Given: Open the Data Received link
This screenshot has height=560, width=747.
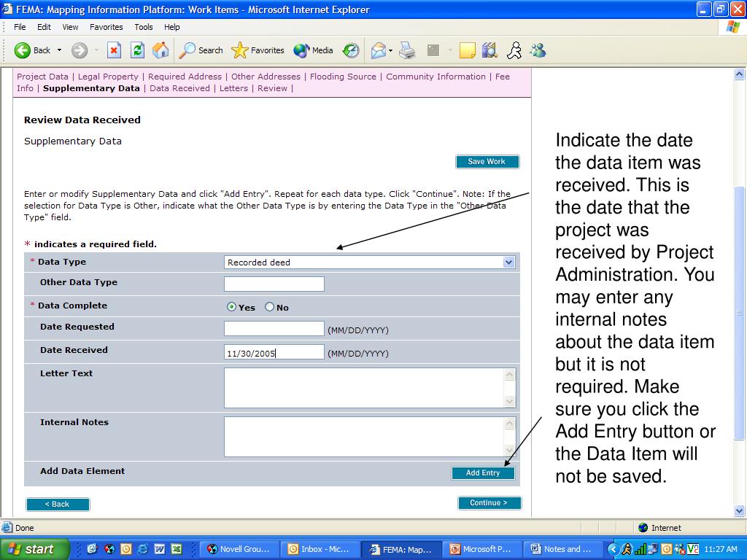Looking at the screenshot, I should [179, 88].
